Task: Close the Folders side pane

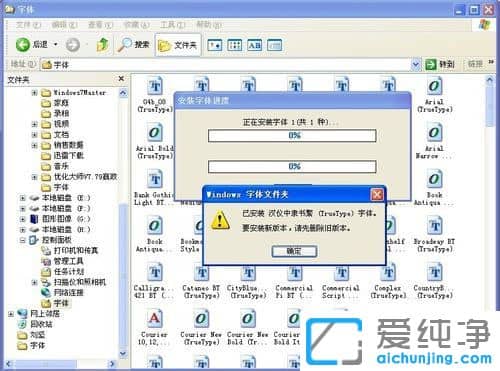Action: [x=121, y=79]
